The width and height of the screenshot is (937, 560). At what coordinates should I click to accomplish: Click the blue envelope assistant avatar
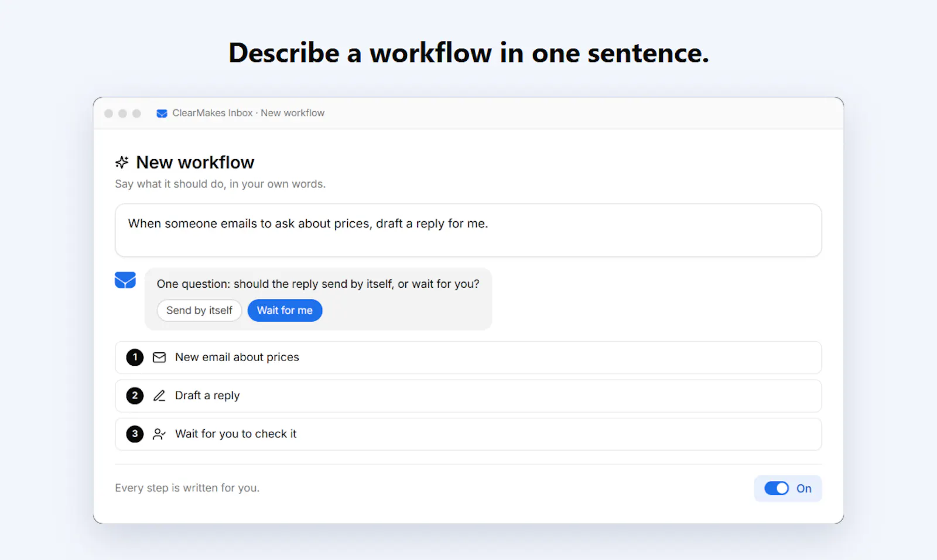coord(125,280)
